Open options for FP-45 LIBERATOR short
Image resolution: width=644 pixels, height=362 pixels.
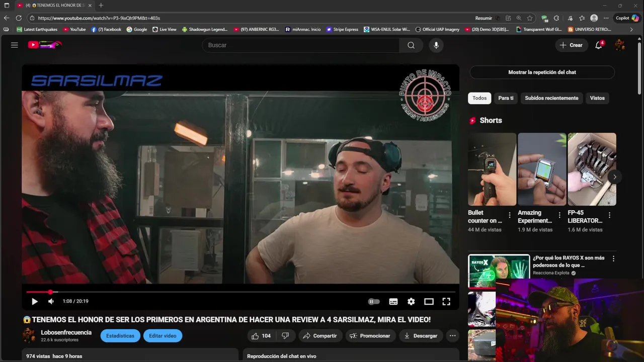(x=609, y=215)
